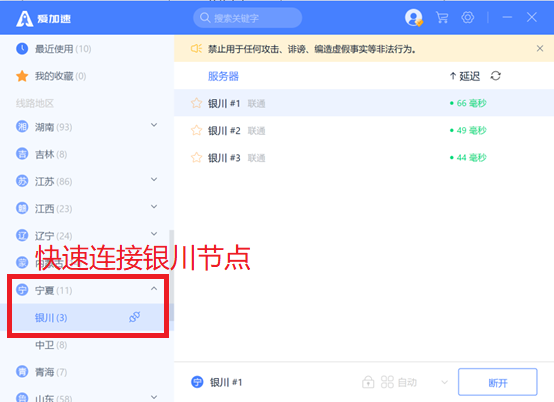Click the 青 badge icon for 青海

[x=22, y=372]
